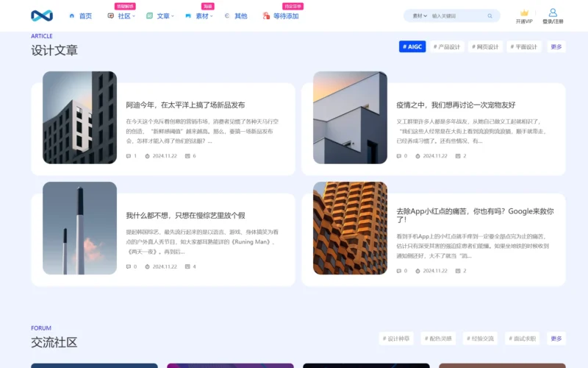588x368 pixels.
Task: Expand the 文章 navigation dropdown
Action: (x=163, y=15)
